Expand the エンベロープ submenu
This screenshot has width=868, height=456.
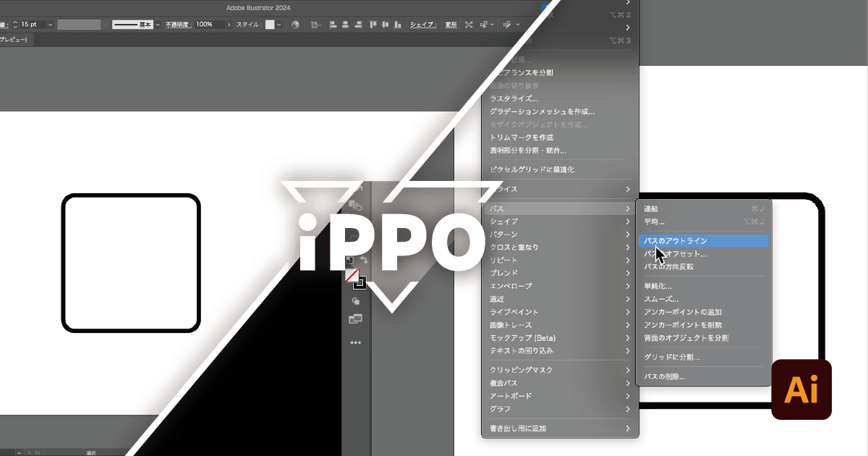pos(560,286)
